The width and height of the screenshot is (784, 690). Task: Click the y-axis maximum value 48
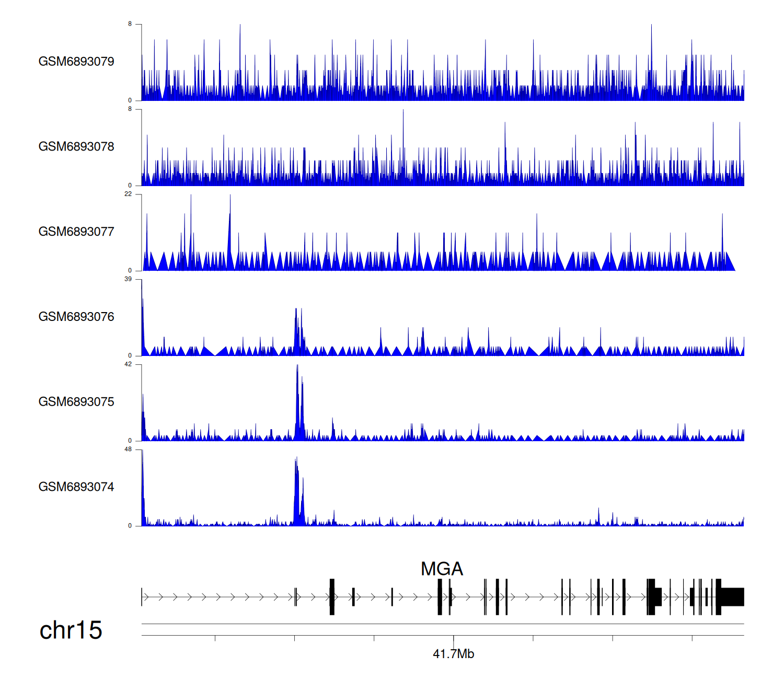(128, 450)
